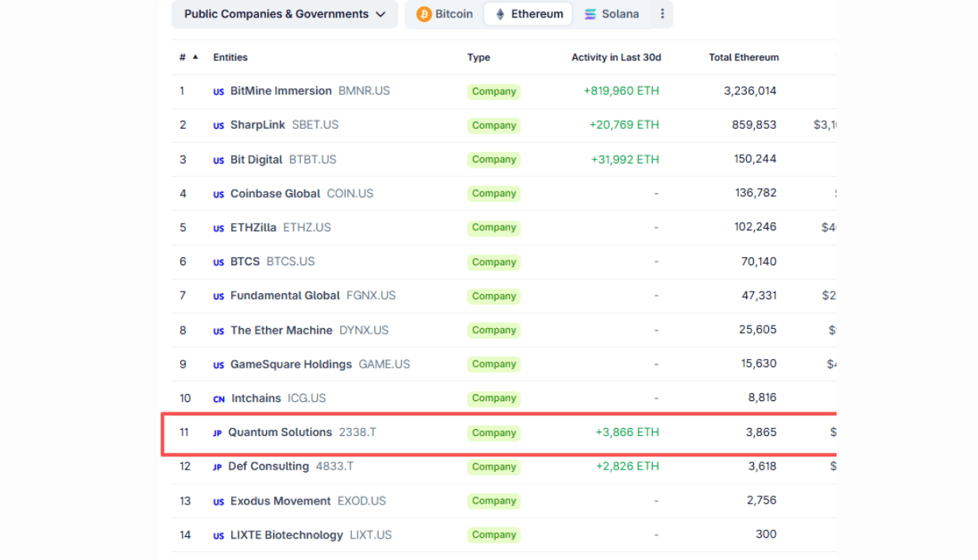
Task: Sort by Total Ethereum column header
Action: tap(744, 57)
